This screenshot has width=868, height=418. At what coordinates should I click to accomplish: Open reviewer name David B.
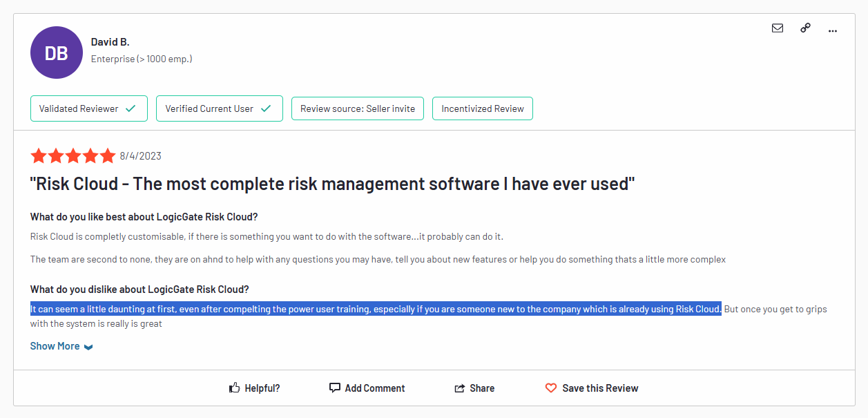click(110, 42)
